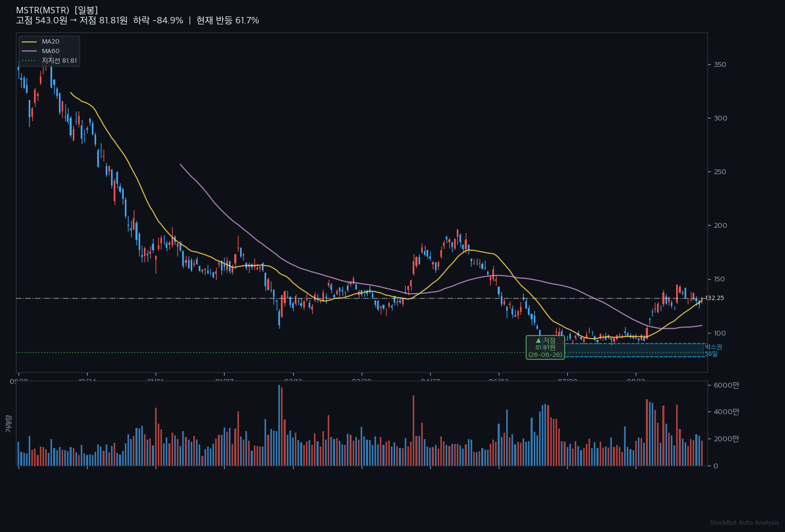Viewport: 785px width, 532px height.
Task: Click the 6000만 volume axis label
Action: point(726,385)
